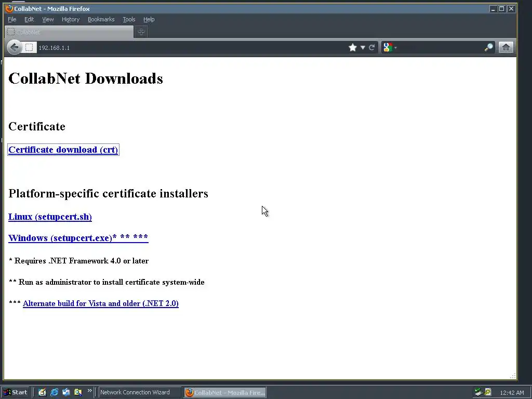
Task: Expand the quick launch overflow chevron
Action: (x=89, y=391)
